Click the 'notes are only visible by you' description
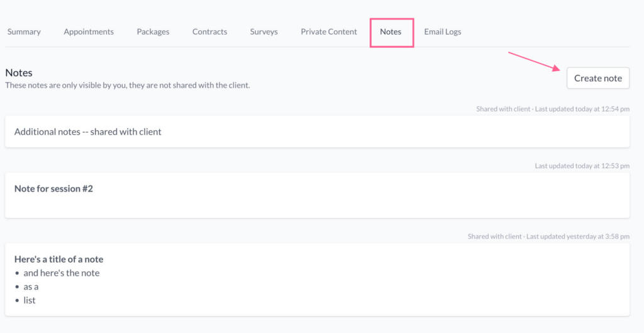The height and width of the screenshot is (333, 644). 128,85
